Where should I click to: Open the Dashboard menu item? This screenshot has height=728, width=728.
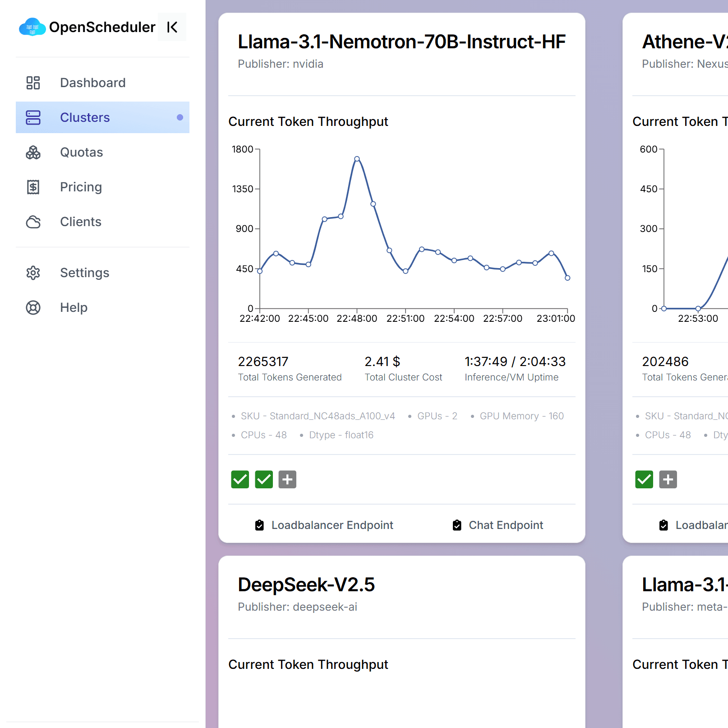92,83
